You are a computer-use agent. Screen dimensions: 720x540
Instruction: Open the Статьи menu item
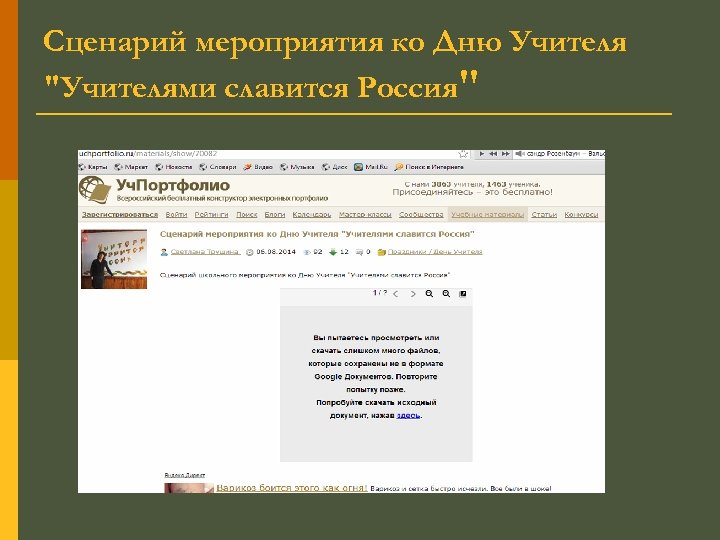pos(544,214)
